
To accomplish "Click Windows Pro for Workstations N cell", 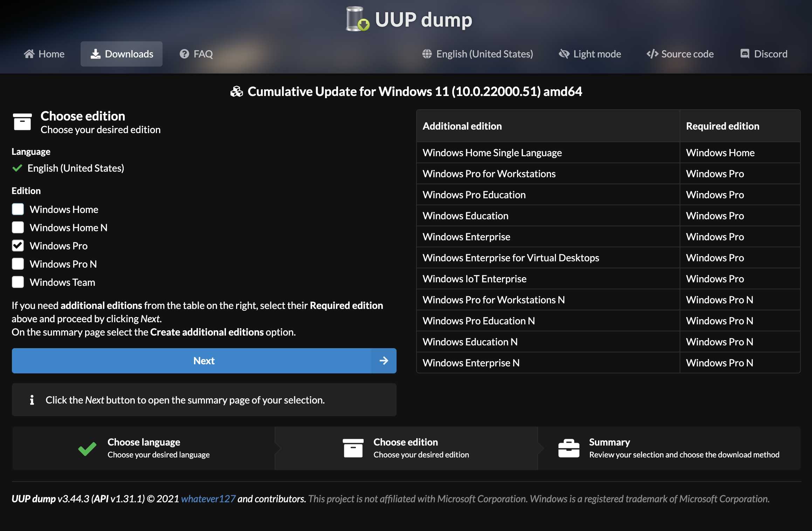I will (x=548, y=300).
